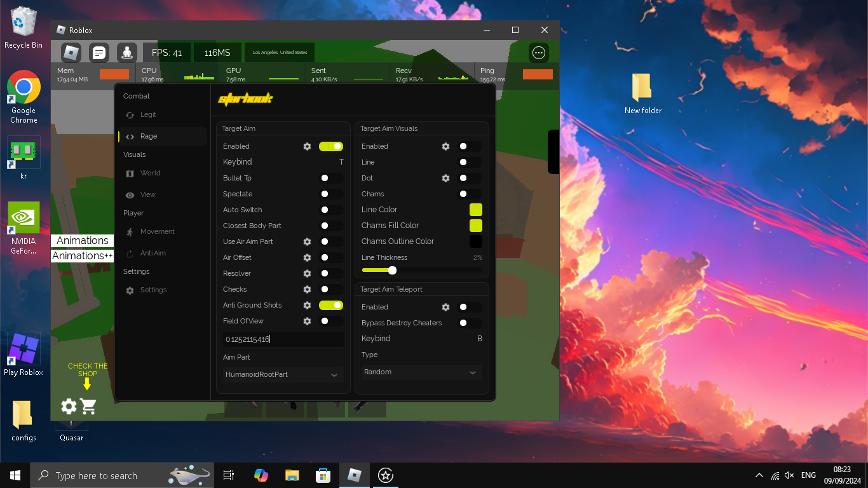The width and height of the screenshot is (868, 488).
Task: Turn off the Anti Ground Shots toggle
Action: click(x=331, y=305)
